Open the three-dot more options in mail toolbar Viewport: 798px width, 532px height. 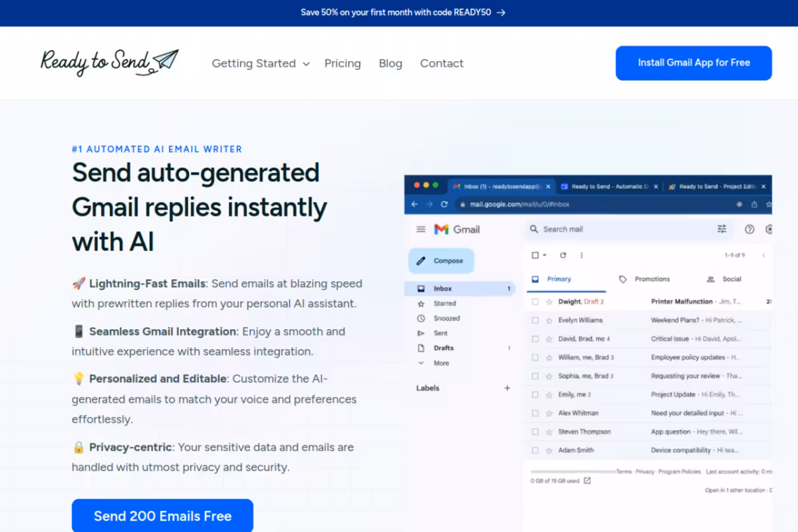pos(582,255)
